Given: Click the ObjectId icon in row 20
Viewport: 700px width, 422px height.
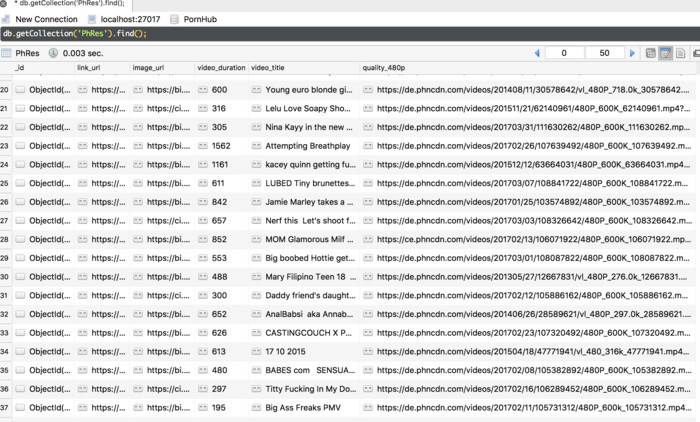Looking at the screenshot, I should pos(20,90).
